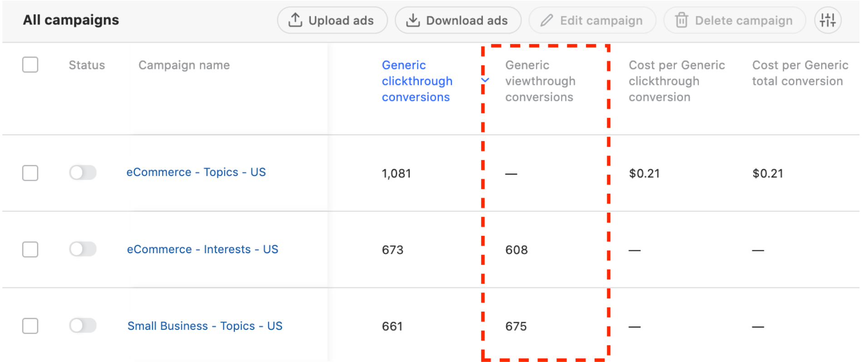Viewport: 868px width, 362px height.
Task: Click the Upload ads button
Action: click(332, 20)
